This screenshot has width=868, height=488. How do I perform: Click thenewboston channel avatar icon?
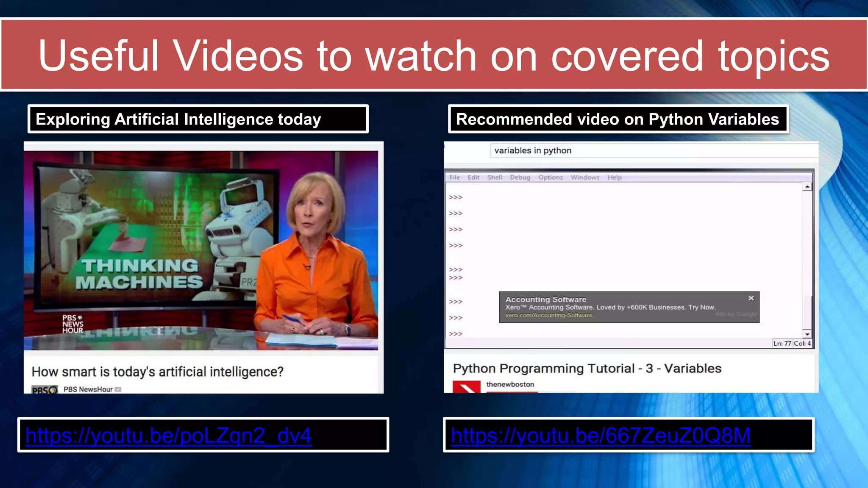point(467,386)
